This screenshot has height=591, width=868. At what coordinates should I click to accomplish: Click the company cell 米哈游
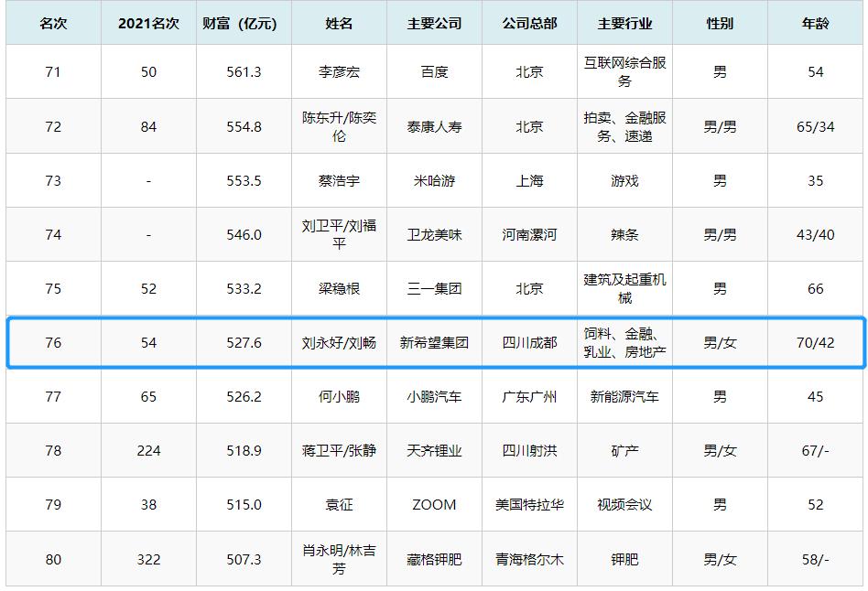pos(434,181)
